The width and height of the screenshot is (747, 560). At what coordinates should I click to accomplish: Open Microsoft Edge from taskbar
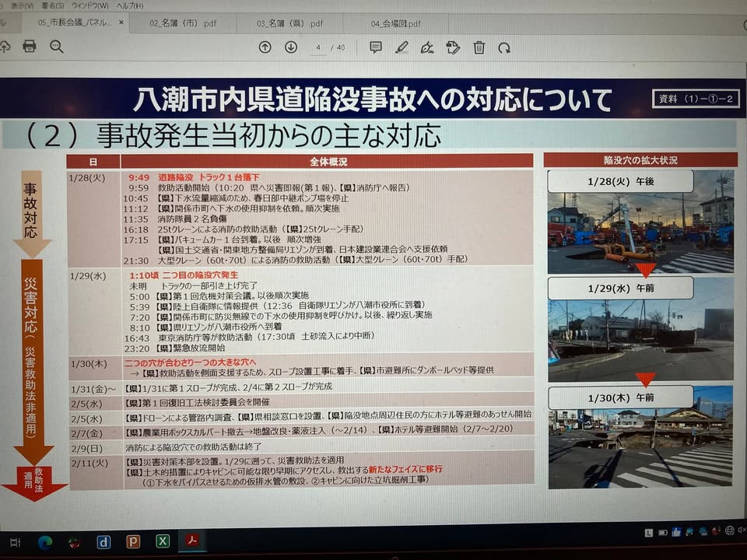(x=45, y=542)
